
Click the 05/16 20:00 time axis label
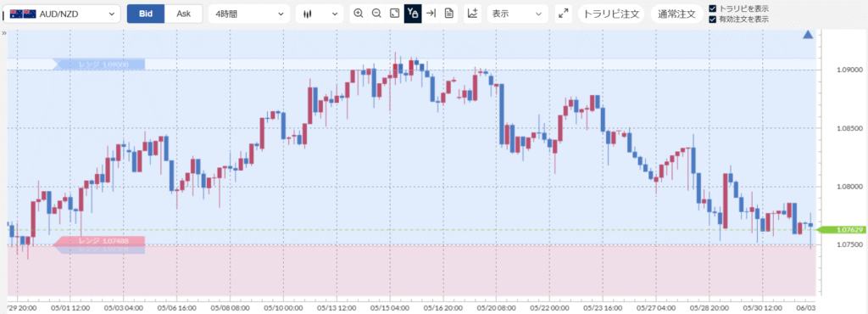(x=443, y=308)
